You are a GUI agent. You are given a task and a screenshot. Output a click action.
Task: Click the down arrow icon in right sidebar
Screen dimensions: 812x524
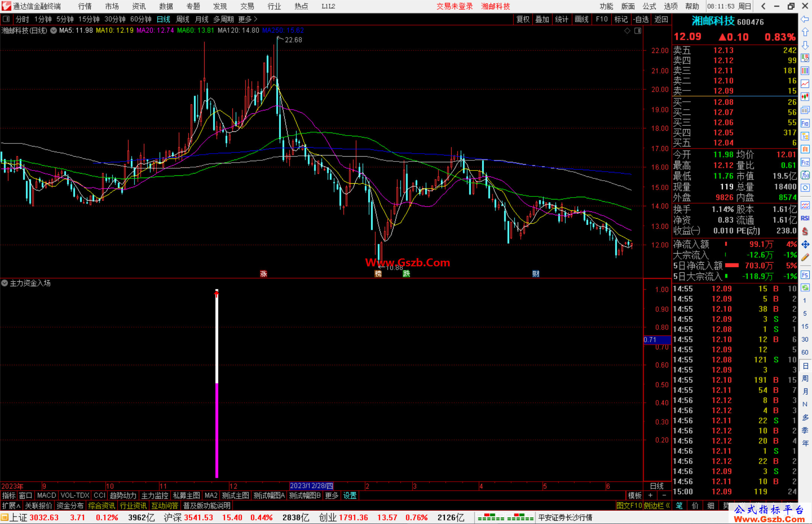(x=805, y=45)
